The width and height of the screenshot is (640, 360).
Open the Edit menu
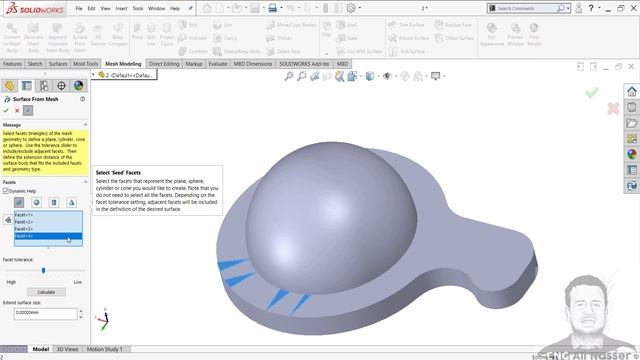click(91, 9)
